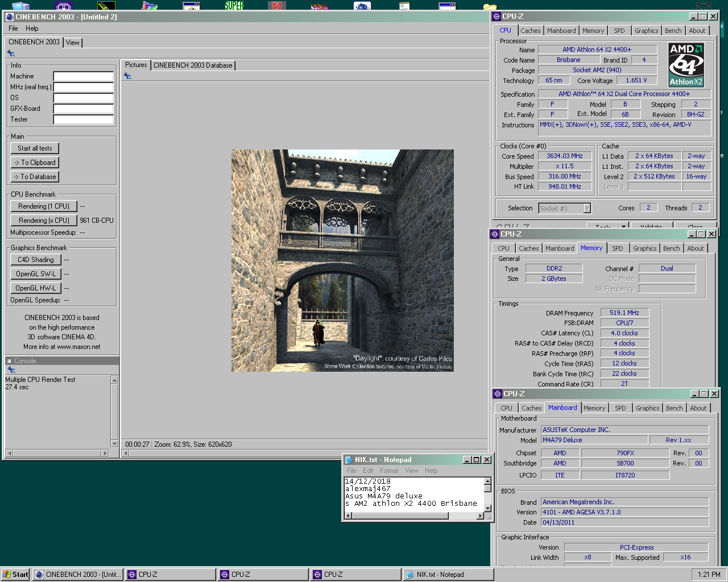Select the Pictures tab
This screenshot has width=728, height=582.
click(136, 65)
